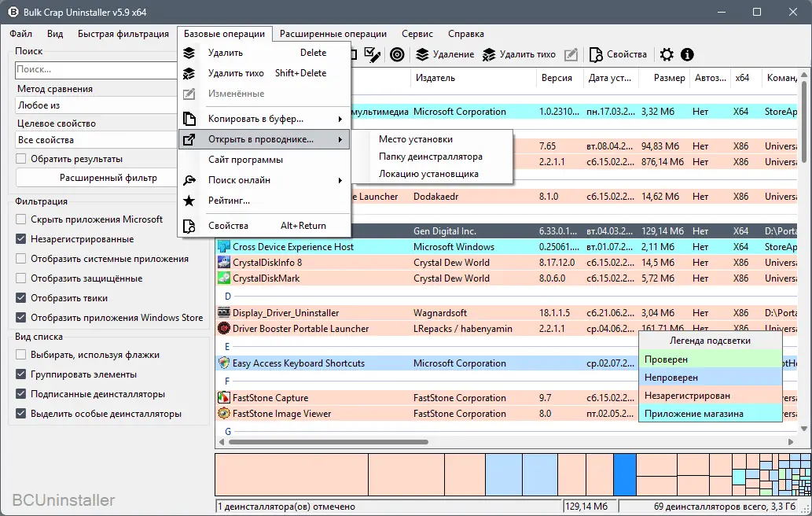Click inside the Поиск... search field
Image resolution: width=812 pixels, height=516 pixels.
click(x=86, y=70)
